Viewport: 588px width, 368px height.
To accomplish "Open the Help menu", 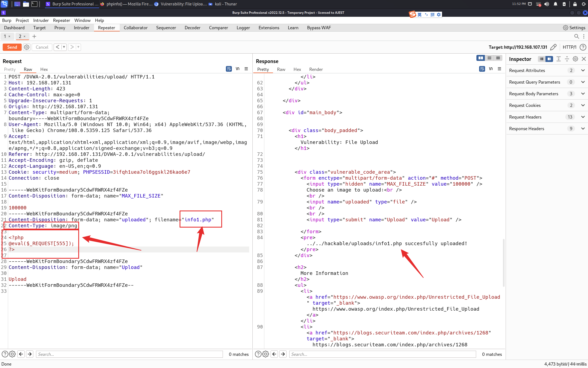I will point(99,20).
